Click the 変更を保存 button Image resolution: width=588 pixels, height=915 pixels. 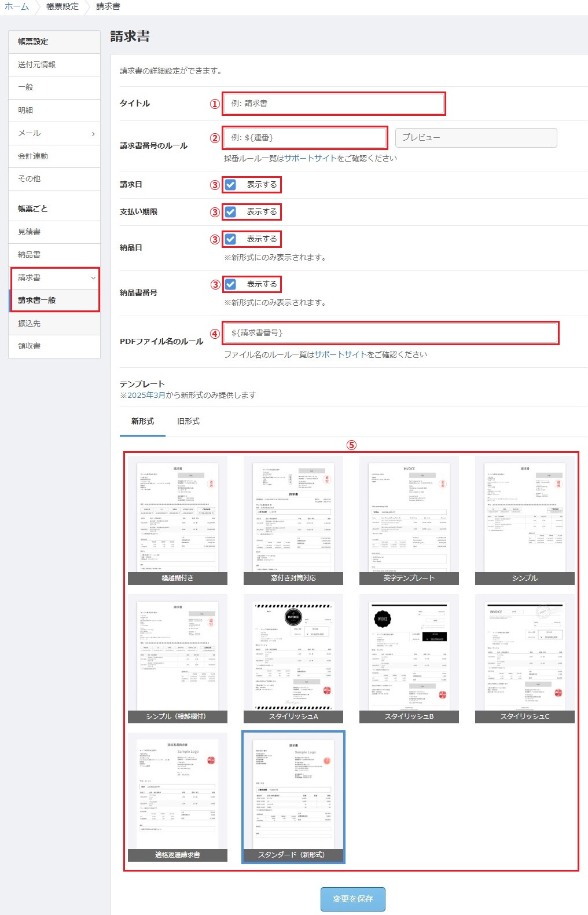[352, 899]
